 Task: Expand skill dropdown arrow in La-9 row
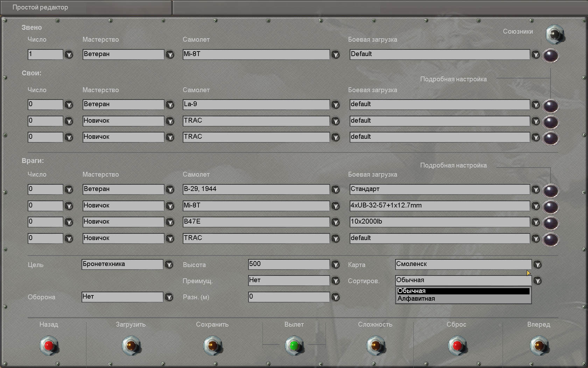click(x=170, y=105)
